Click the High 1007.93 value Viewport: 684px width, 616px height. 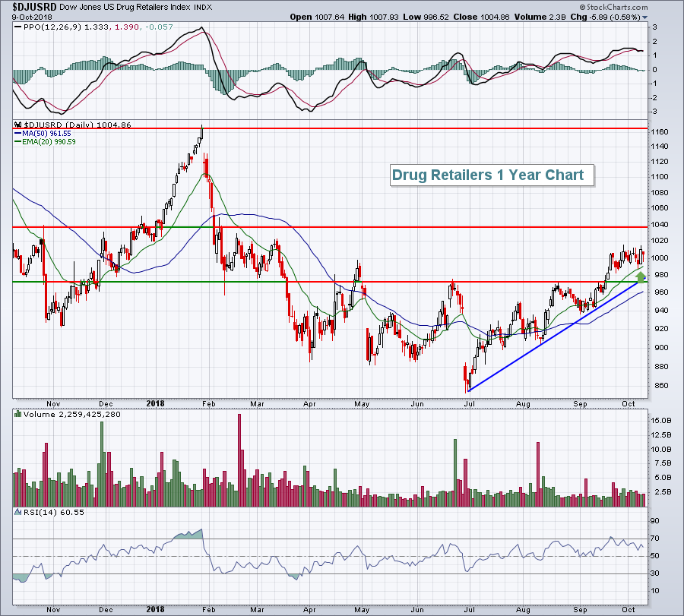[374, 17]
